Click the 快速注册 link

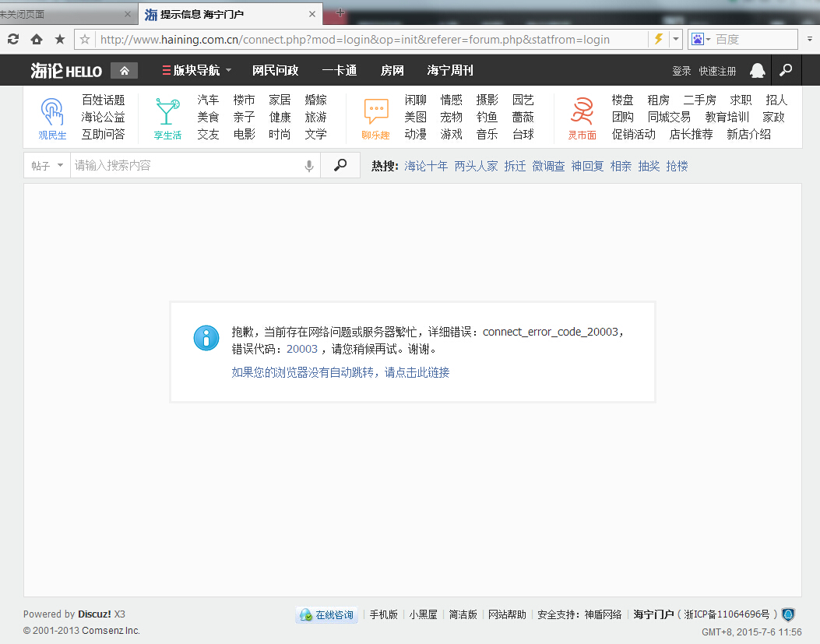pos(717,71)
